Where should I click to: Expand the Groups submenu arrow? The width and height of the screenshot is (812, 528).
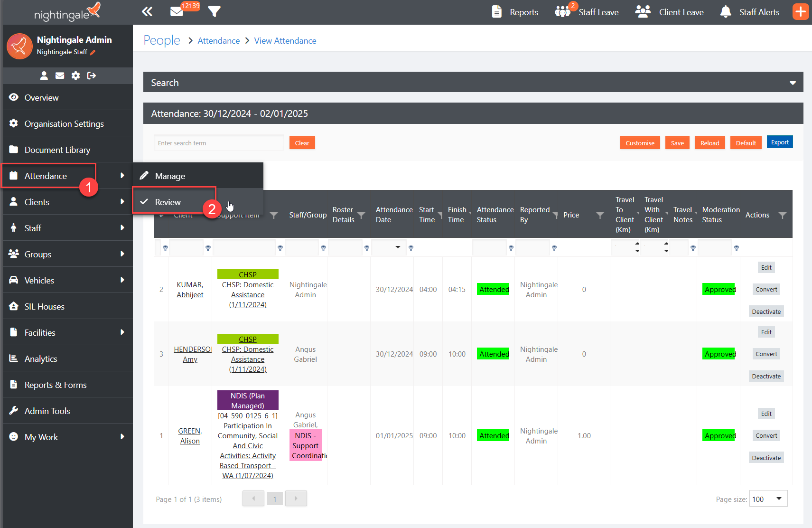click(x=122, y=254)
